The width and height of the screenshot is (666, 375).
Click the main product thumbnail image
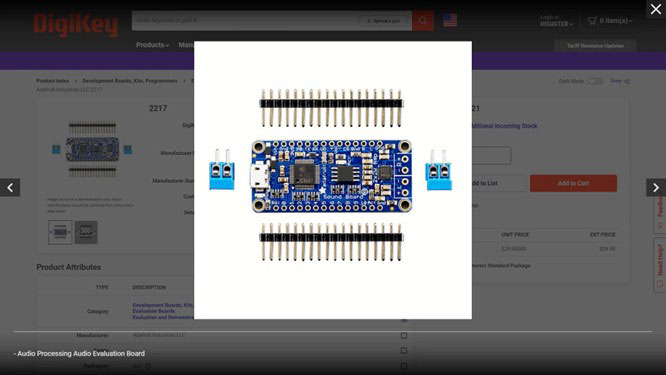pyautogui.click(x=92, y=149)
